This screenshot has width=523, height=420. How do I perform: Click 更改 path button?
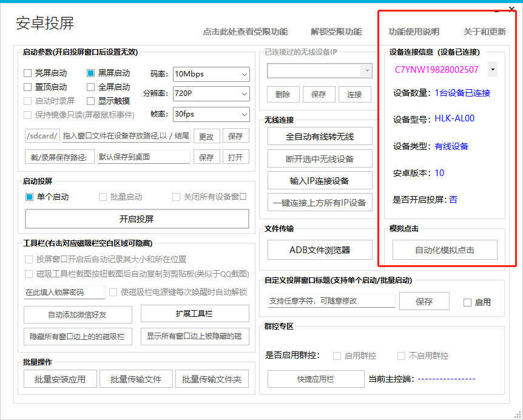tap(206, 136)
